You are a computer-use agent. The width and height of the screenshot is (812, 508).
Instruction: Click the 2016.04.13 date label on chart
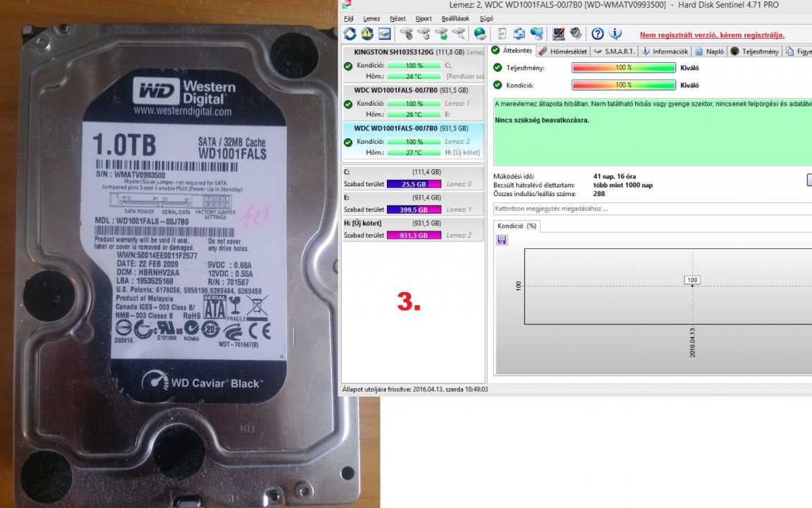[692, 343]
